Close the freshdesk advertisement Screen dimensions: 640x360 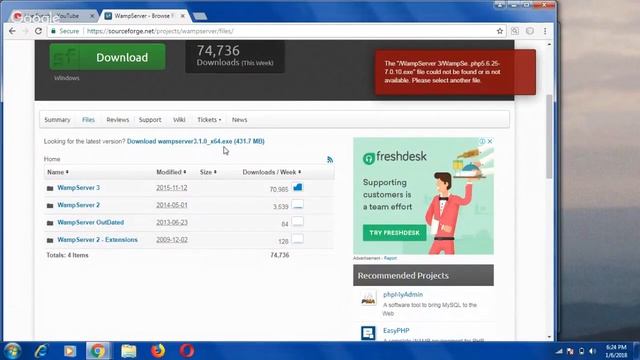(x=490, y=141)
